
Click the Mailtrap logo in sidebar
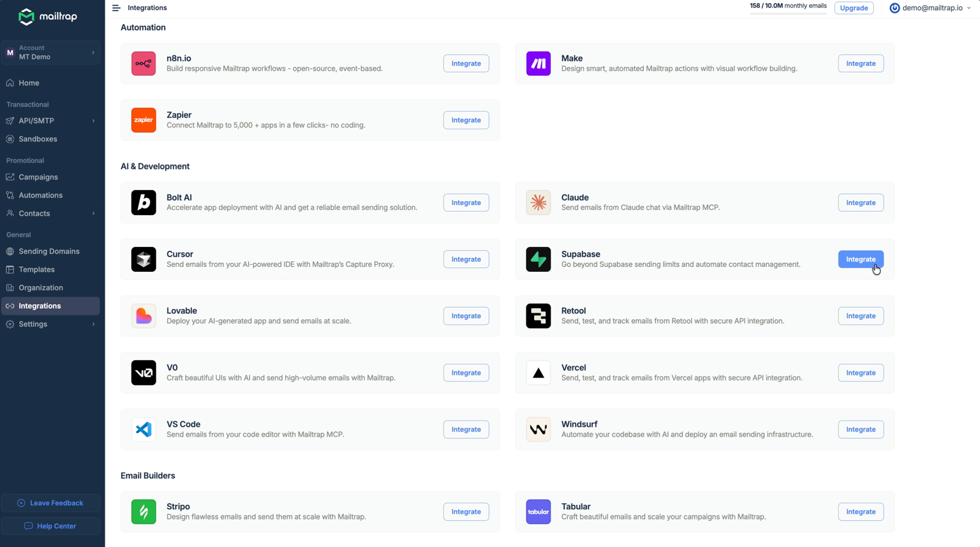48,17
